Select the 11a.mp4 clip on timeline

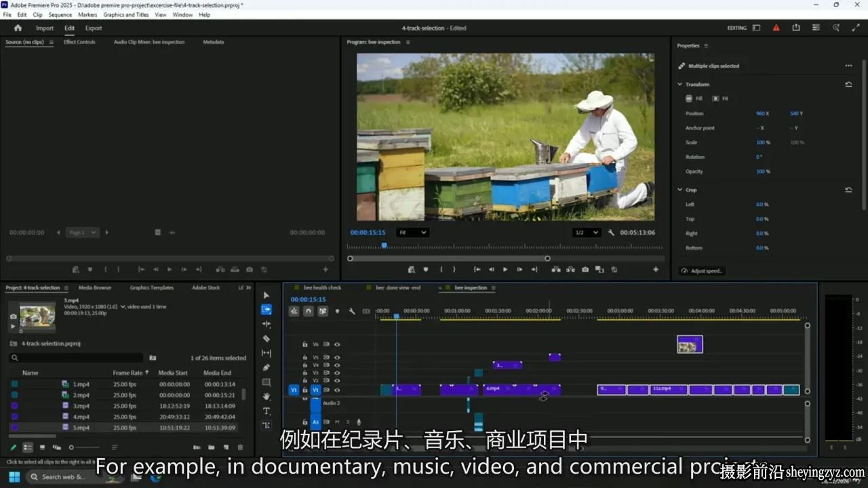[x=669, y=390]
